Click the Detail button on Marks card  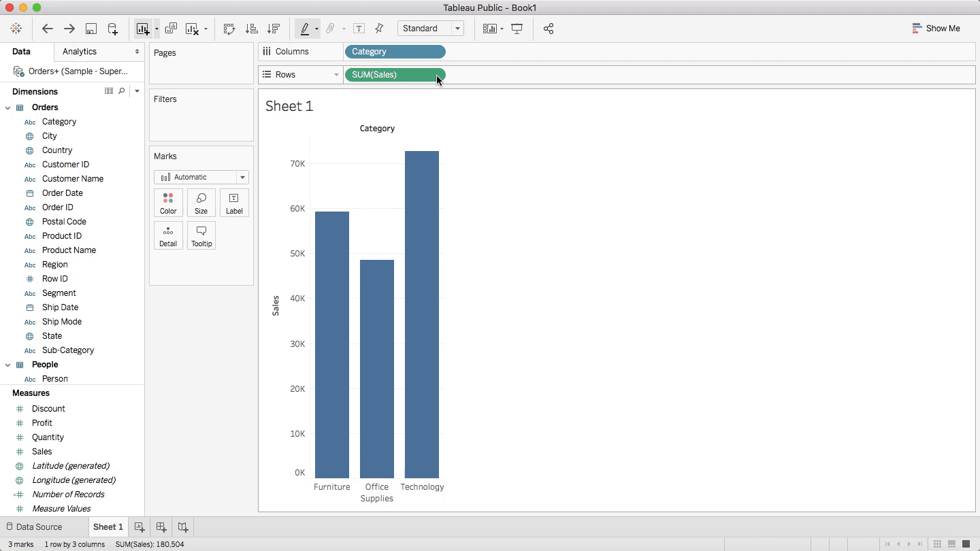168,235
